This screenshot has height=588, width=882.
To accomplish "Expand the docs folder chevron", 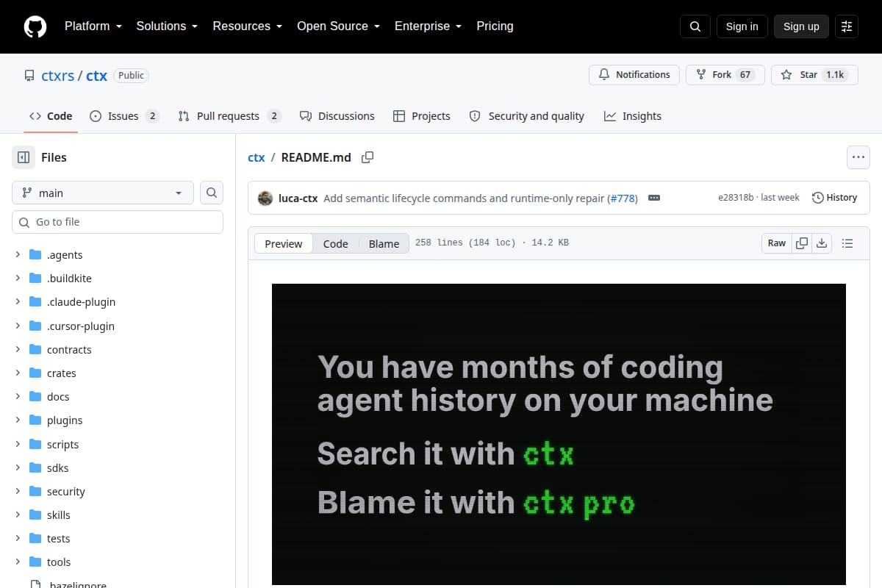I will (18, 397).
